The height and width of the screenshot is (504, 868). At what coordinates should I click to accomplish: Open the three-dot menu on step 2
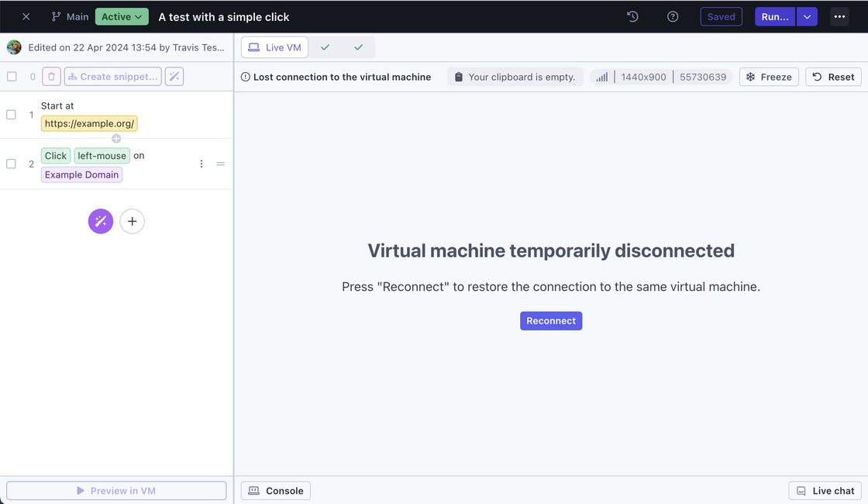(201, 164)
